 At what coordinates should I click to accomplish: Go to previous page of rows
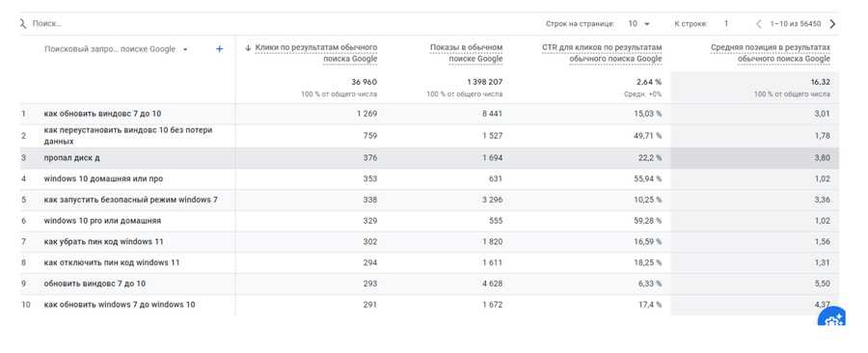[758, 24]
